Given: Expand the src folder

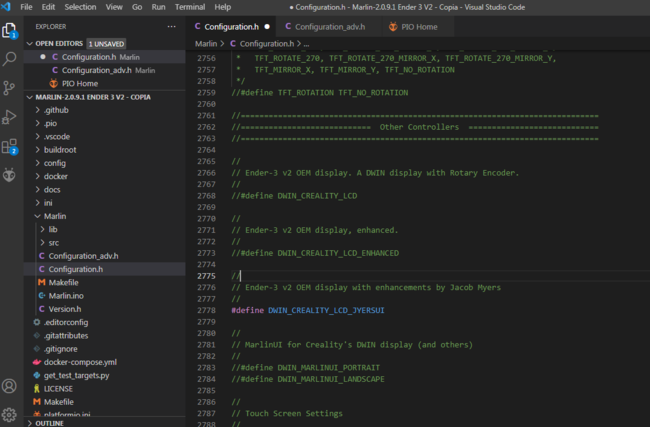Looking at the screenshot, I should click(x=54, y=242).
